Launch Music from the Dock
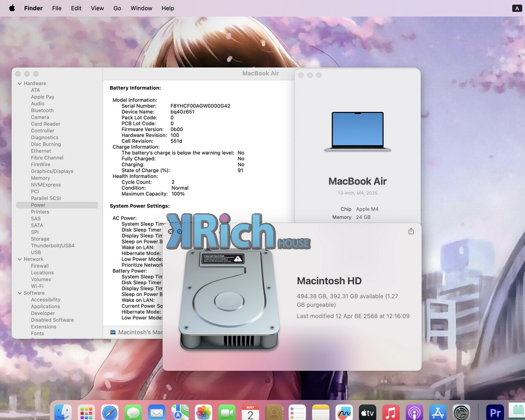 (x=391, y=412)
